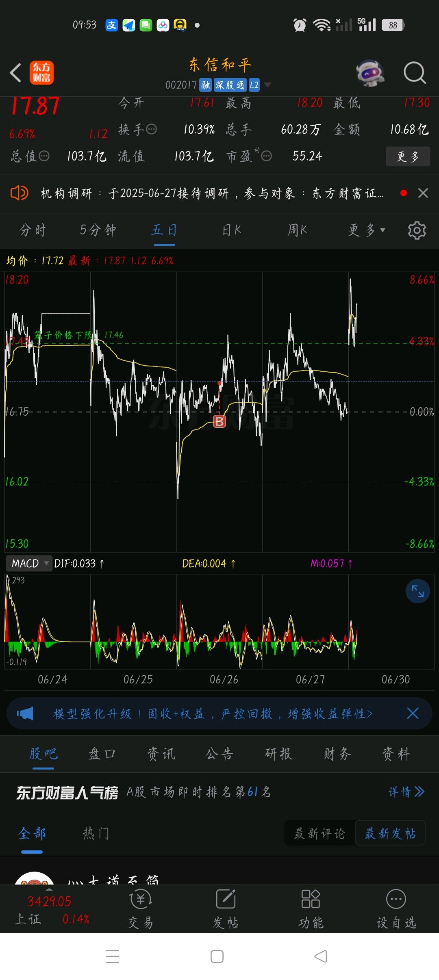This screenshot has height=980, width=439.
Task: Open the 股吧 tab
Action: click(43, 754)
